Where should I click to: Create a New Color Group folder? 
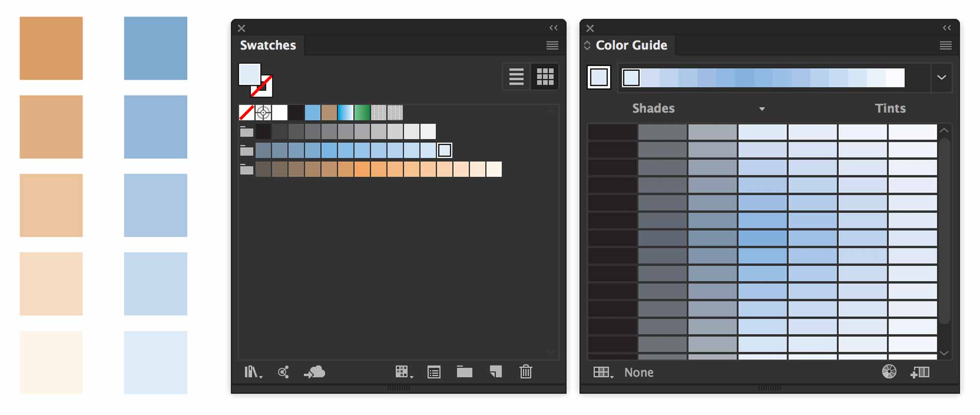(465, 372)
